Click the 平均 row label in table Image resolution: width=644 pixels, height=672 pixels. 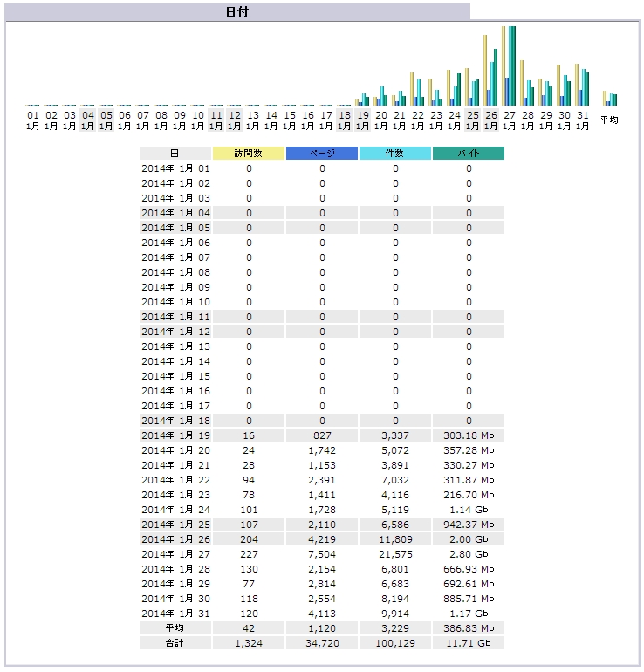coord(175,627)
